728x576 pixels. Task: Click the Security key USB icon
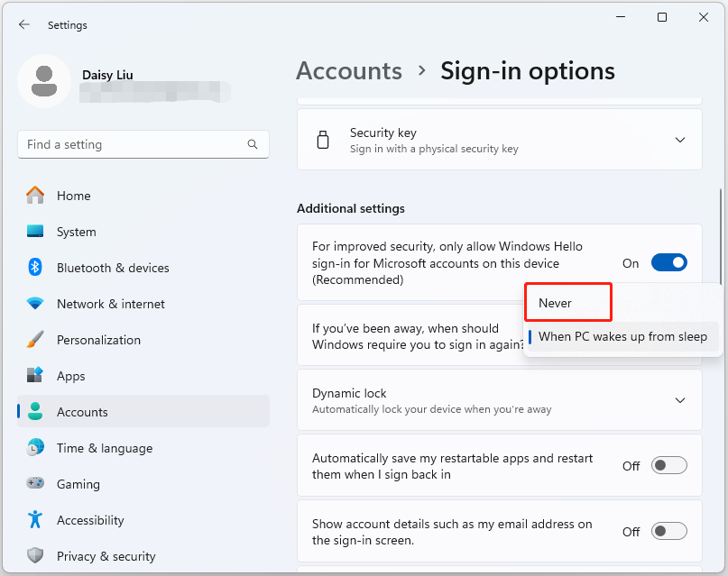coord(323,140)
